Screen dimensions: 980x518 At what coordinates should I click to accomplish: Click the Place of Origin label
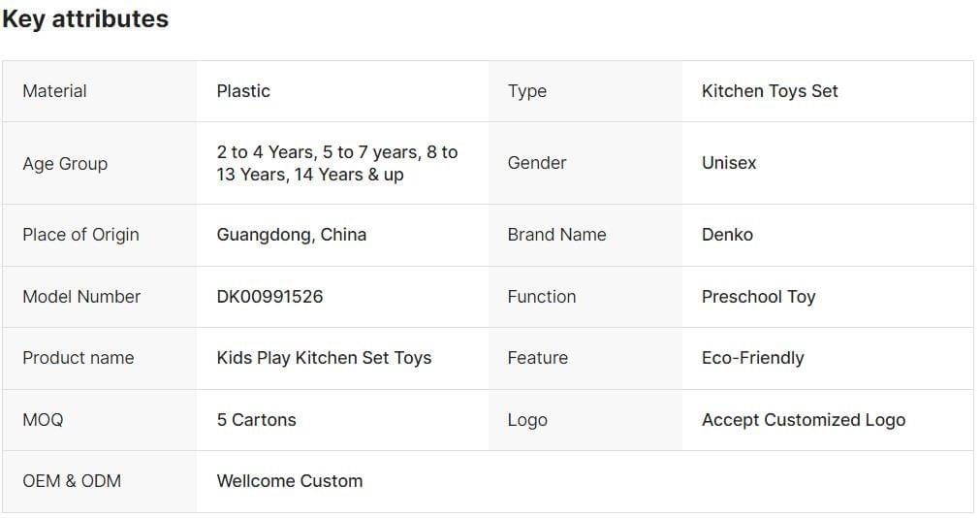point(80,235)
